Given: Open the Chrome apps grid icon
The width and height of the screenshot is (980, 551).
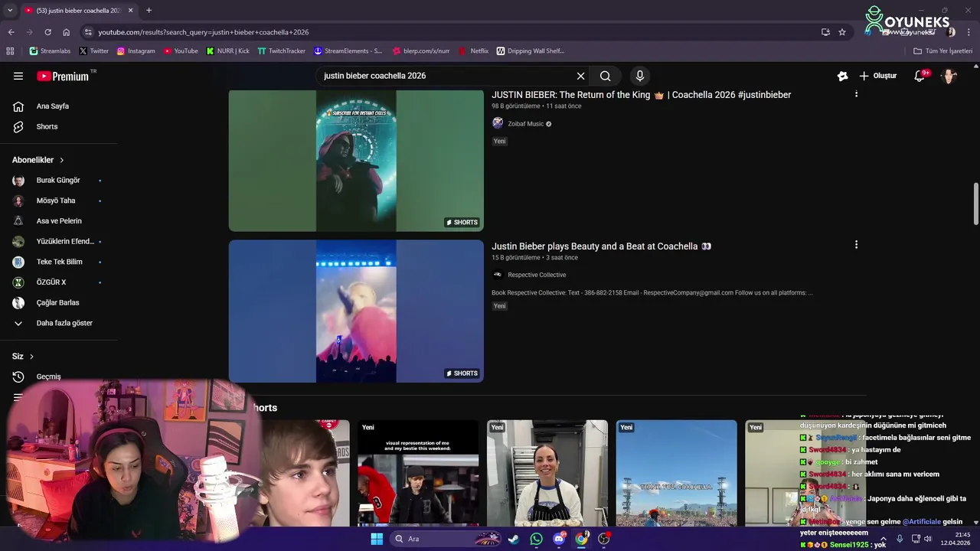Looking at the screenshot, I should click(10, 51).
